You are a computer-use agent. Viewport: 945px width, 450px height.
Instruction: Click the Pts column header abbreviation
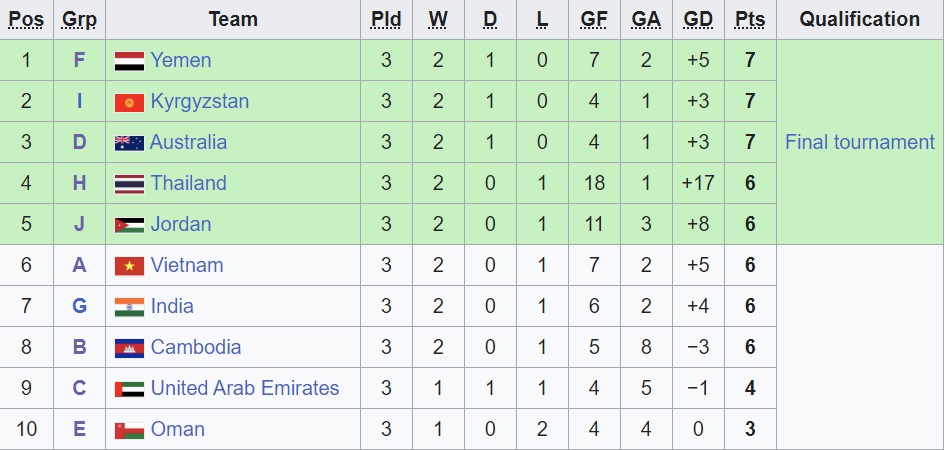click(x=750, y=19)
